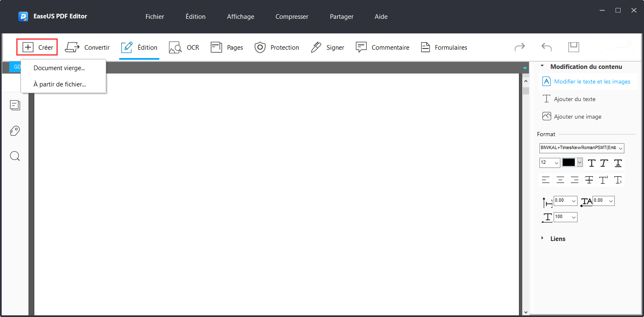Image resolution: width=644 pixels, height=317 pixels.
Task: Toggle italic text formatting
Action: click(x=604, y=163)
